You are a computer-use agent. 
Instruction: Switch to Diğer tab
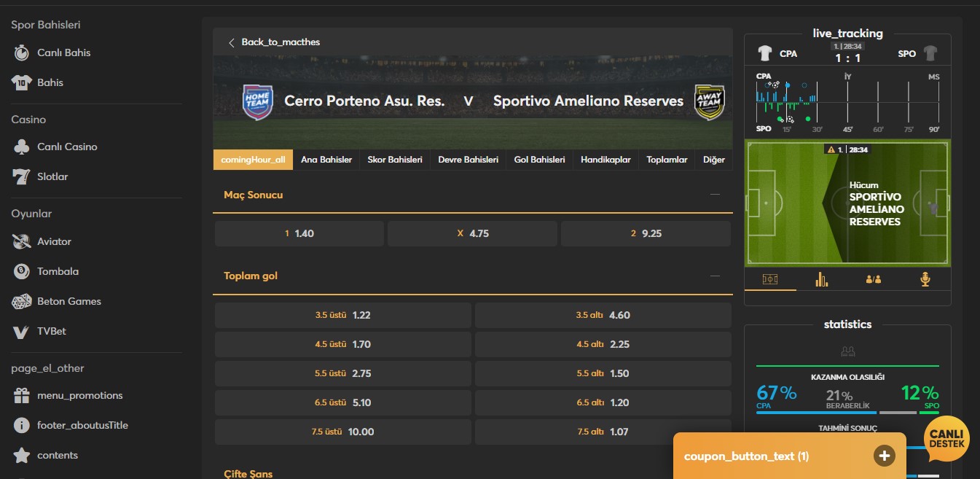coord(714,160)
